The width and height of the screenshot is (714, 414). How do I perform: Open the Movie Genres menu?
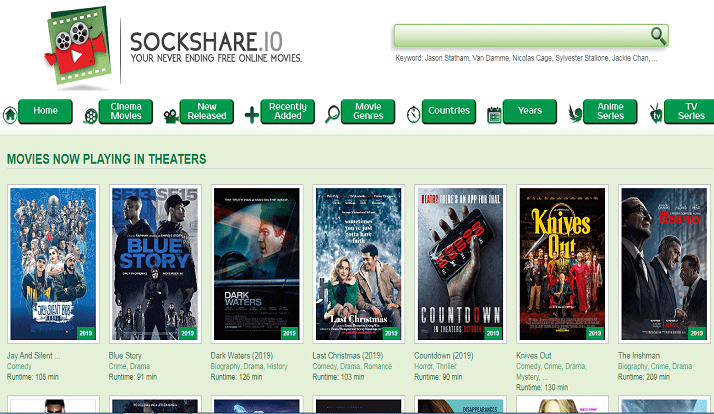coord(368,111)
